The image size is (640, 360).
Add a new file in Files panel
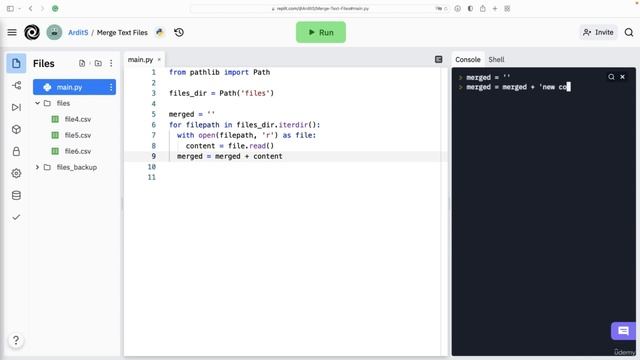coord(82,63)
